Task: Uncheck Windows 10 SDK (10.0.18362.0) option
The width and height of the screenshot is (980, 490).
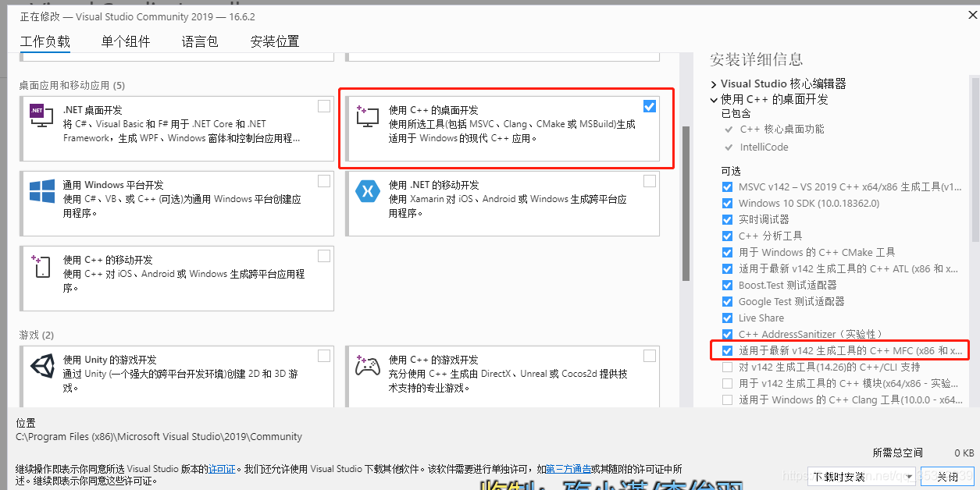Action: [728, 204]
